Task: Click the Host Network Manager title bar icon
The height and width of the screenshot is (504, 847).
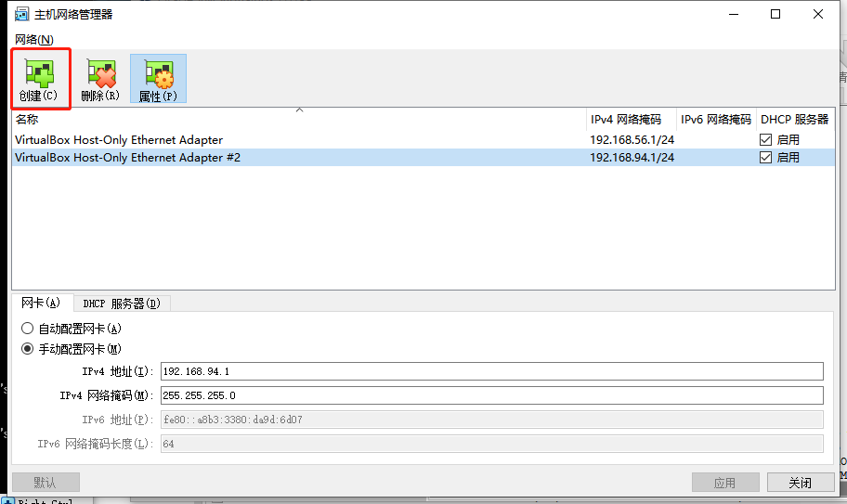Action: coord(20,14)
